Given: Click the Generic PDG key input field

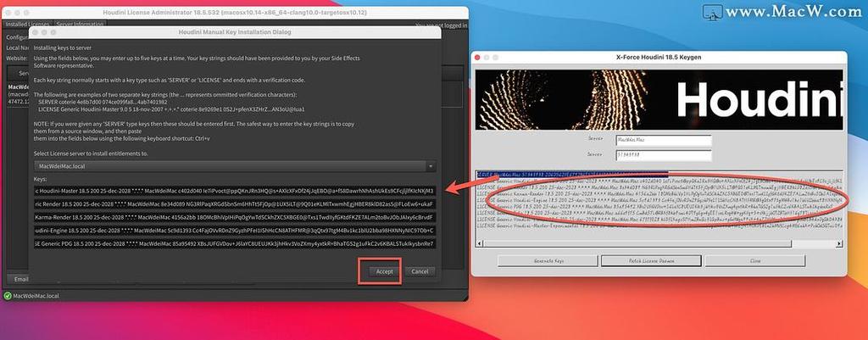Looking at the screenshot, I should pyautogui.click(x=235, y=243).
